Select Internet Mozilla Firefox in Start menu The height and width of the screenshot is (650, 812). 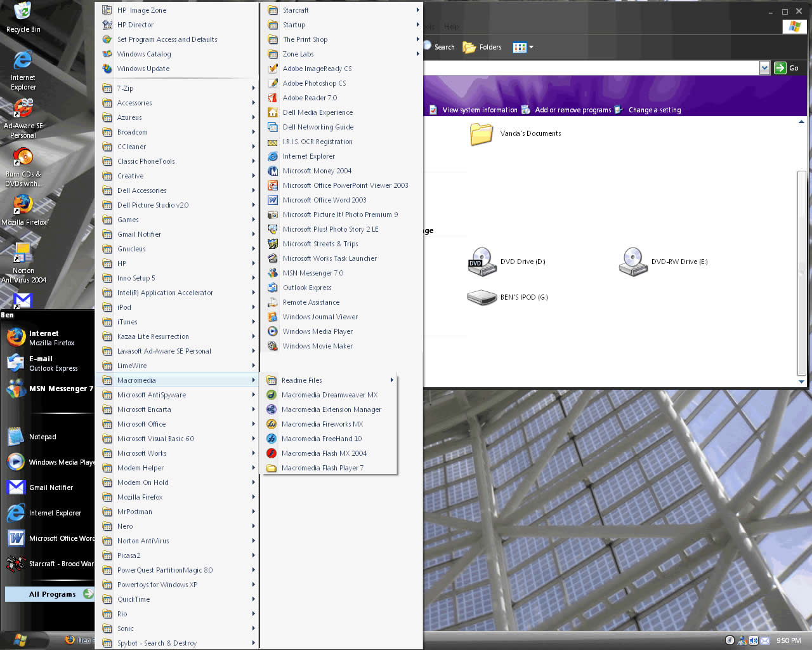click(x=48, y=338)
